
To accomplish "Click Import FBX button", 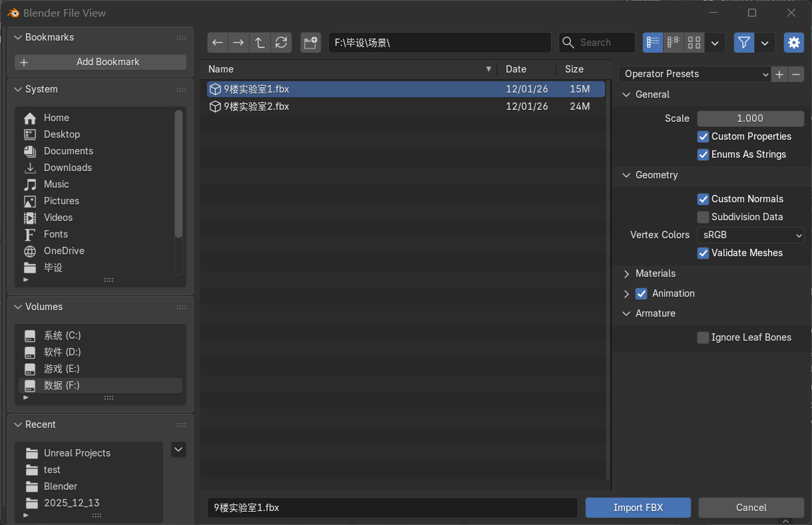I will tap(638, 508).
